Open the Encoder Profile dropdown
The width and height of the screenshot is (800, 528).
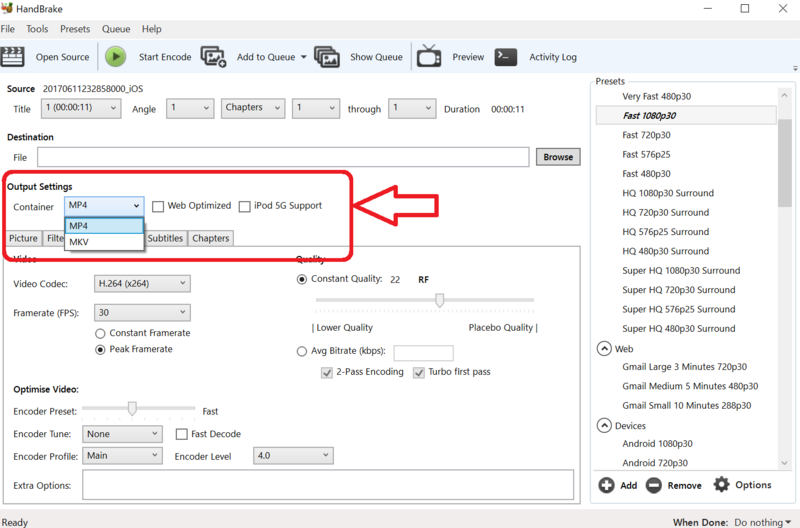[122, 456]
